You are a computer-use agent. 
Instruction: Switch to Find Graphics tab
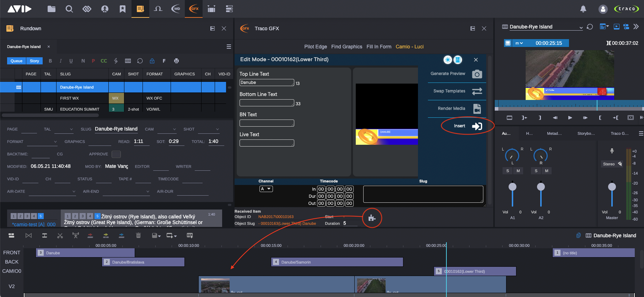(x=347, y=47)
